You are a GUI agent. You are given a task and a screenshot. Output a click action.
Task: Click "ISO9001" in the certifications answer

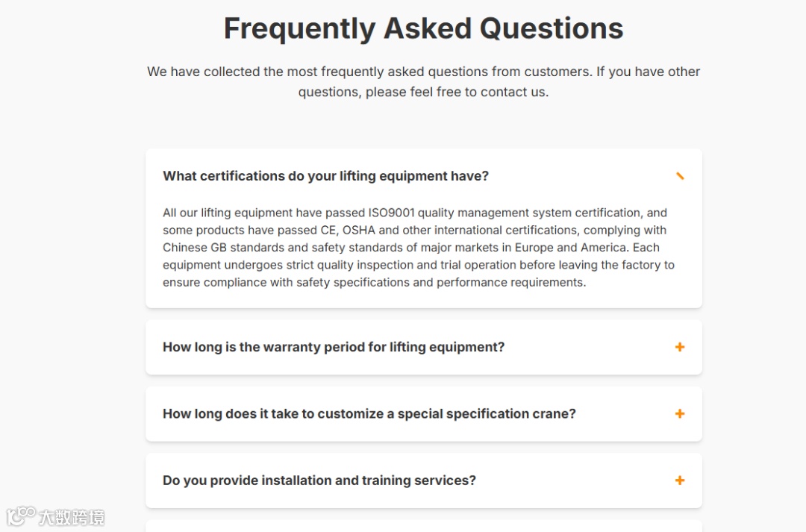tap(391, 213)
